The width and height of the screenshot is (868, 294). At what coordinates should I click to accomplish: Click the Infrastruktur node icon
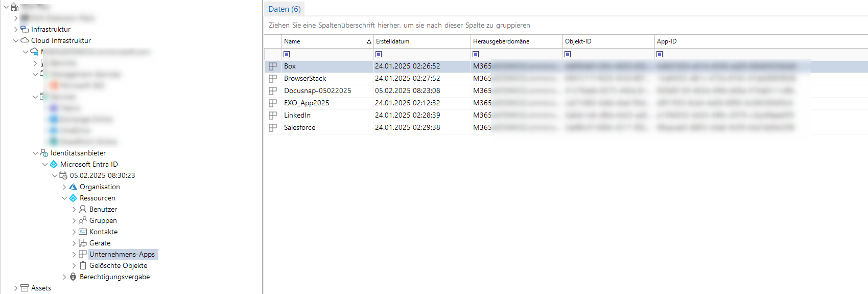pyautogui.click(x=24, y=29)
